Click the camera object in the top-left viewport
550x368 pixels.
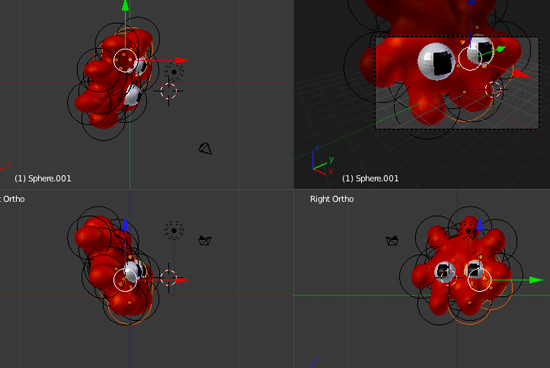pos(206,148)
